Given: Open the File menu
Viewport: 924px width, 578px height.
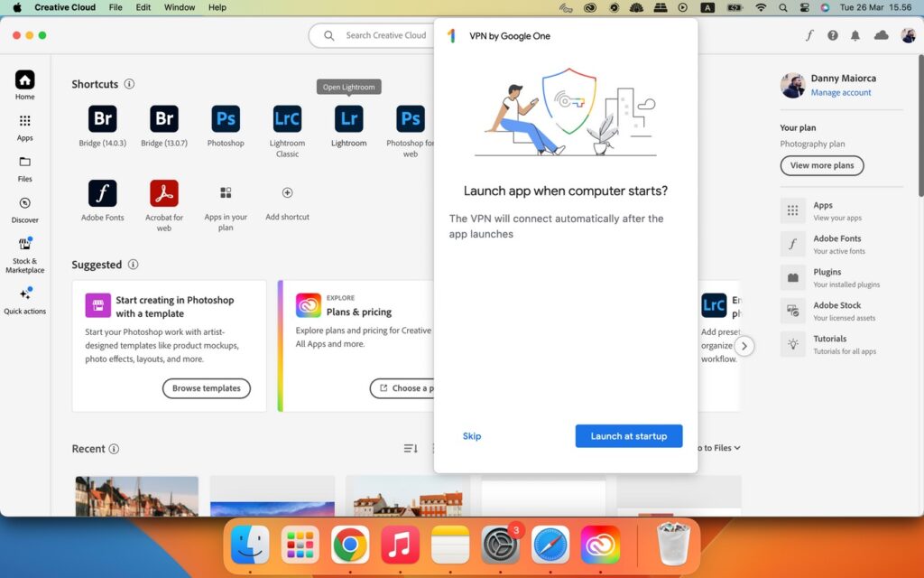Looking at the screenshot, I should (x=115, y=7).
